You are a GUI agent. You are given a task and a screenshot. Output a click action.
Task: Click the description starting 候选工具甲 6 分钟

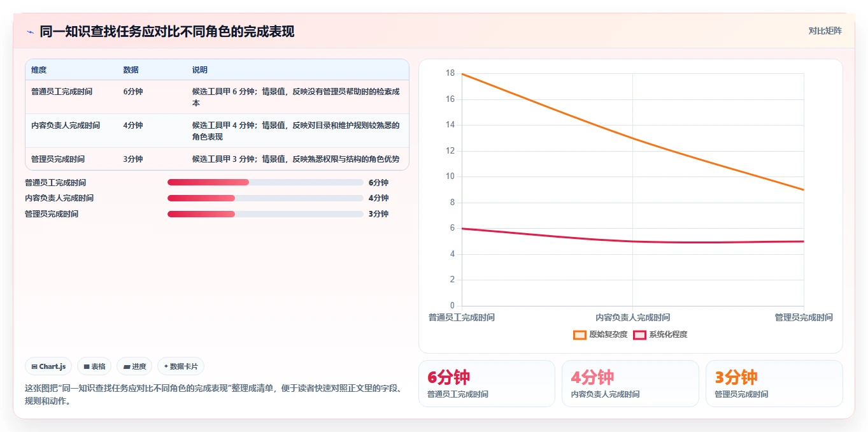(296, 97)
